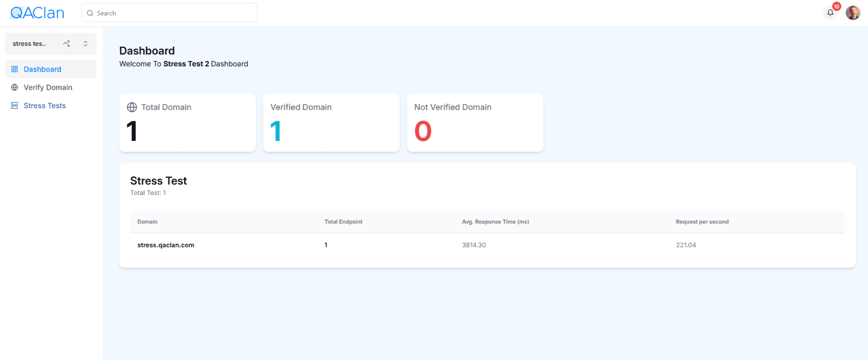Image resolution: width=868 pixels, height=360 pixels.
Task: Click the Total Domain count 1
Action: click(x=132, y=131)
